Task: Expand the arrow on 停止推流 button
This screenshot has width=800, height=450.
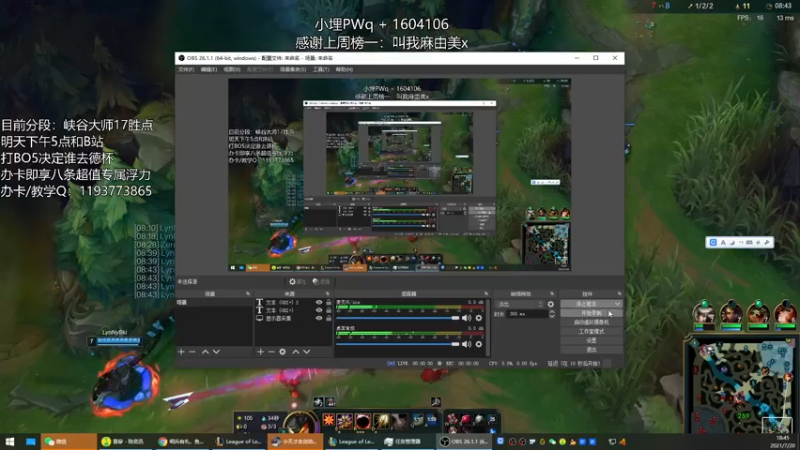Action: [x=617, y=304]
